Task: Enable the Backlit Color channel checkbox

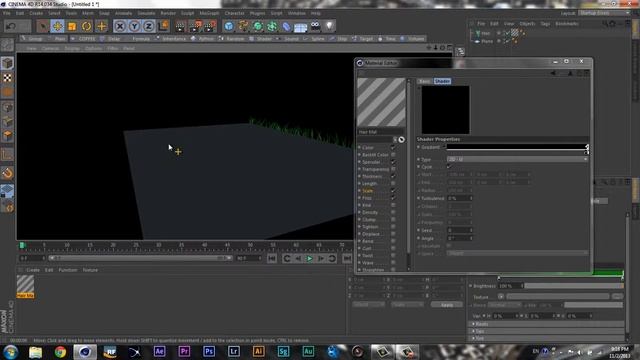Action: click(393, 155)
